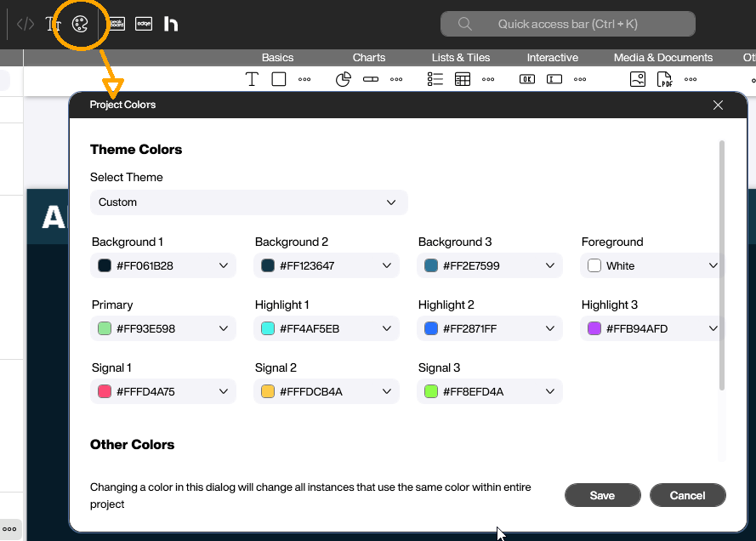Close the Project Colors dialog
The width and height of the screenshot is (756, 541).
point(718,105)
